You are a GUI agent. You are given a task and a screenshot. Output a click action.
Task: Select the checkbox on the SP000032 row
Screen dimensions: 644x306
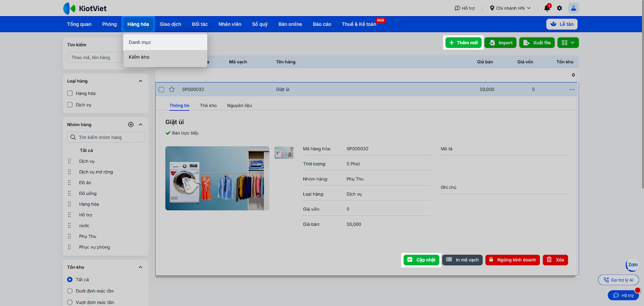point(161,89)
